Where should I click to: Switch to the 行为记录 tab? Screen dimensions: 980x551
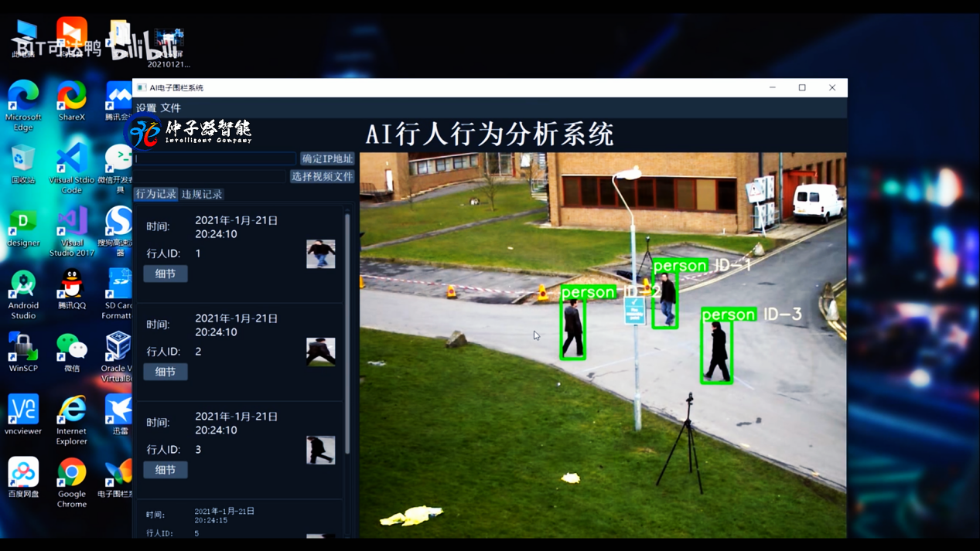[x=155, y=194]
